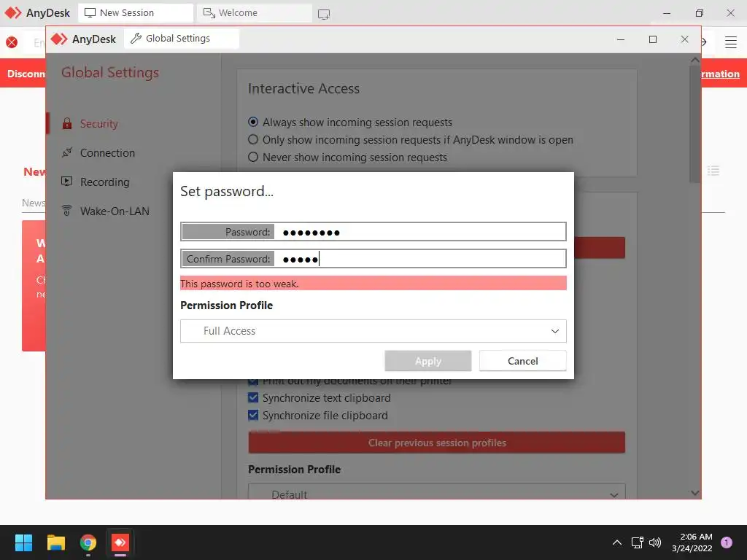Switch to the Global Settings tab
Viewport: 747px width, 560px height.
(x=182, y=39)
